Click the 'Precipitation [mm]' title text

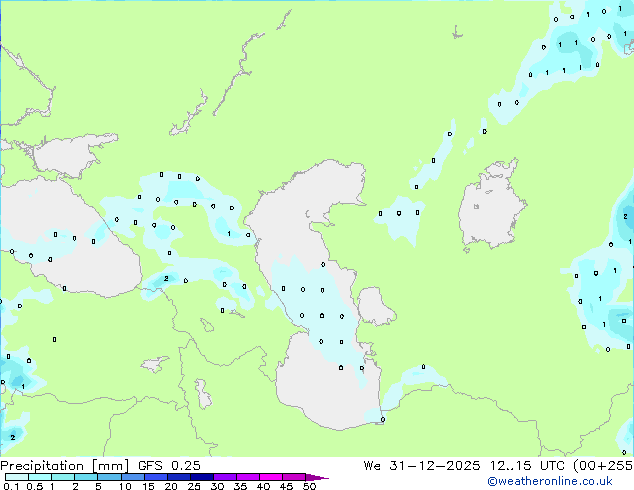(65, 466)
